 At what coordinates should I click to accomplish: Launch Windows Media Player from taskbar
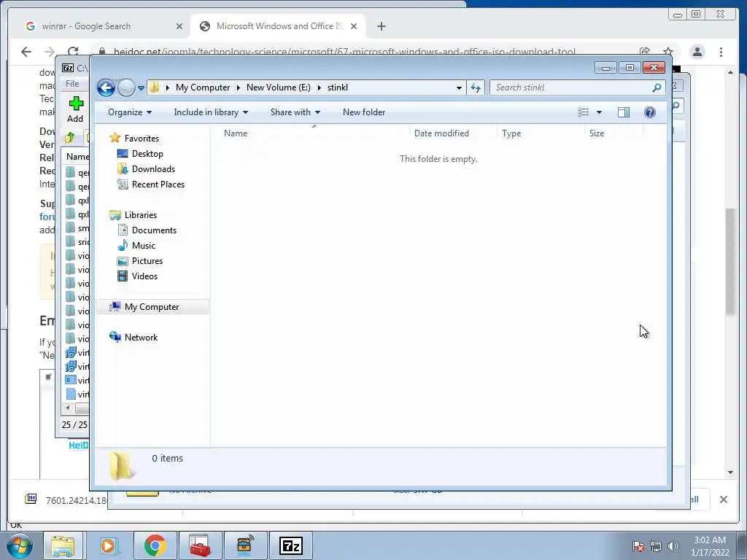point(109,545)
